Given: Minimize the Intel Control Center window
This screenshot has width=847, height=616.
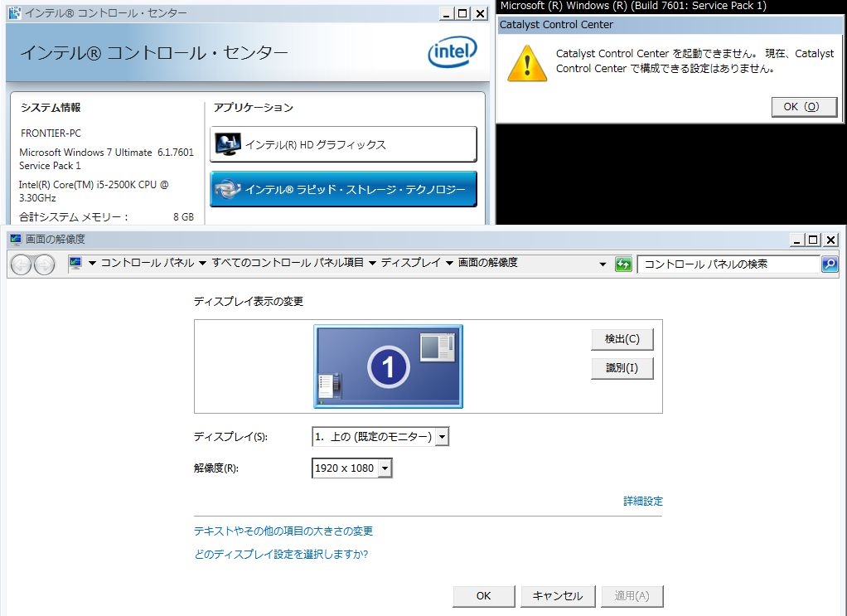Looking at the screenshot, I should point(446,13).
